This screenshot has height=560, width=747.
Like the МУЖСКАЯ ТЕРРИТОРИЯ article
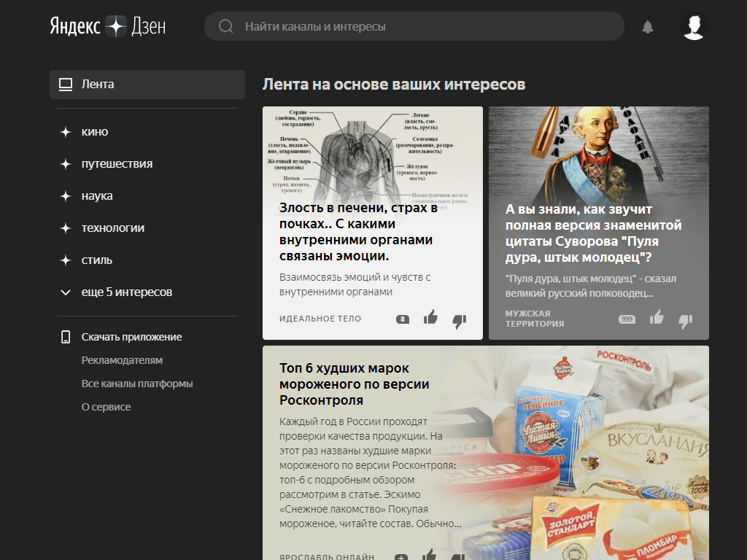click(657, 317)
